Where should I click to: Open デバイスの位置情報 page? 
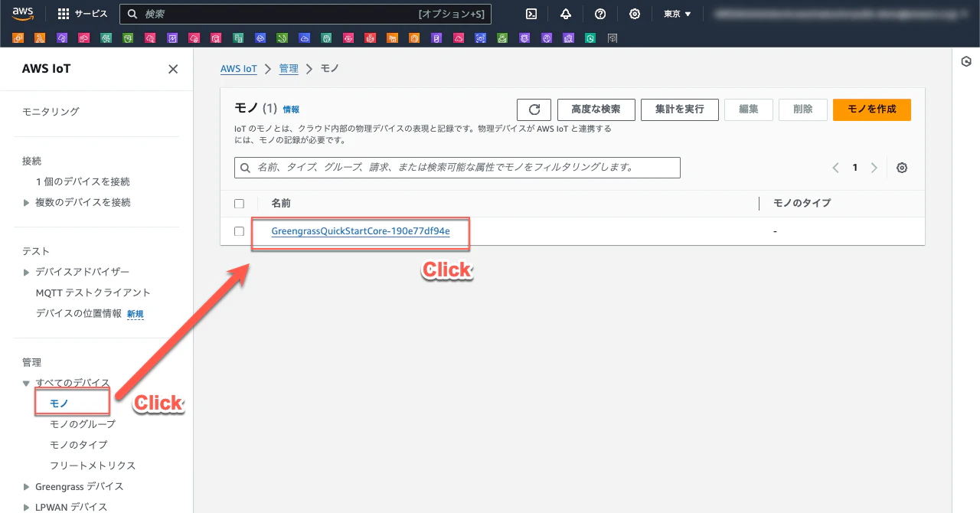pos(79,313)
